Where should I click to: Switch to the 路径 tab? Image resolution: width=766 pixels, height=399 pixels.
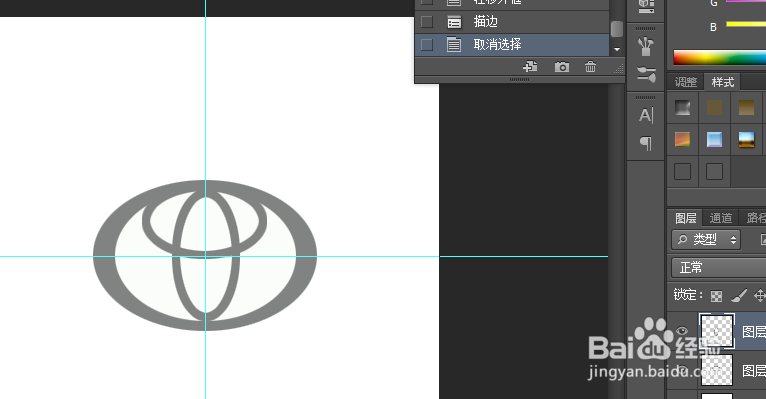tap(755, 218)
